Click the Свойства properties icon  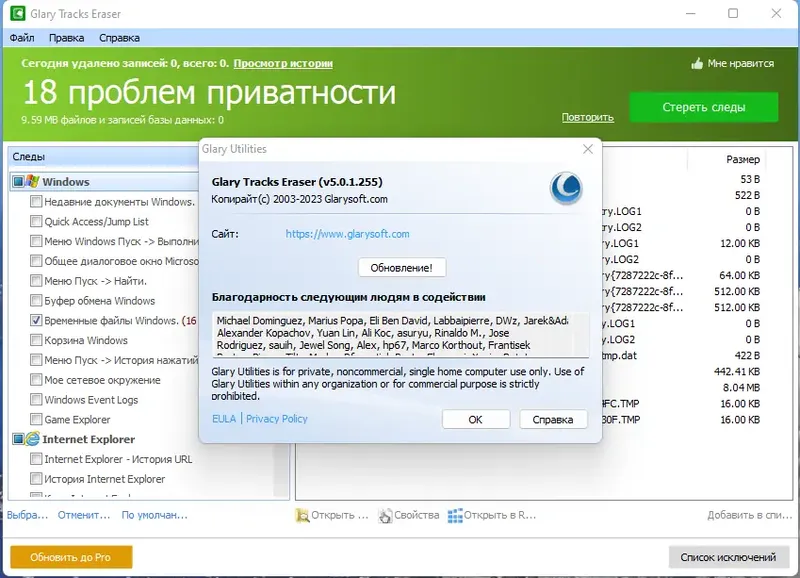click(385, 515)
